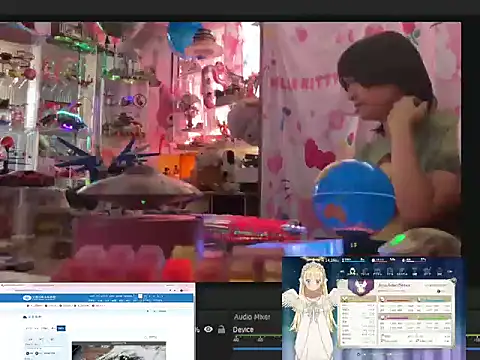Click the left arrow of game menu bar

(x=341, y=272)
